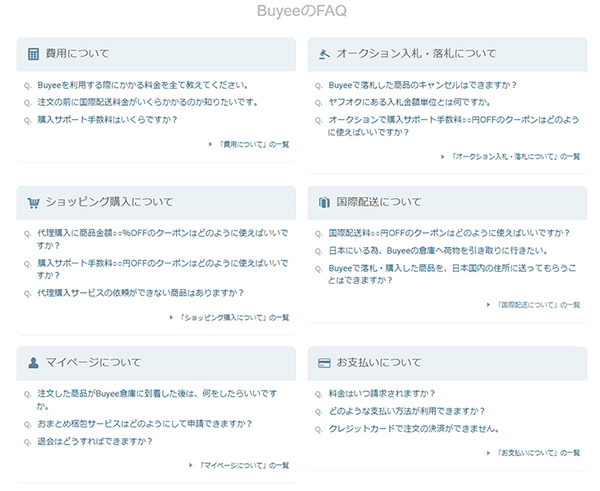Open question 退会はどうすればできますか？
The image size is (600, 491).
pyautogui.click(x=95, y=442)
